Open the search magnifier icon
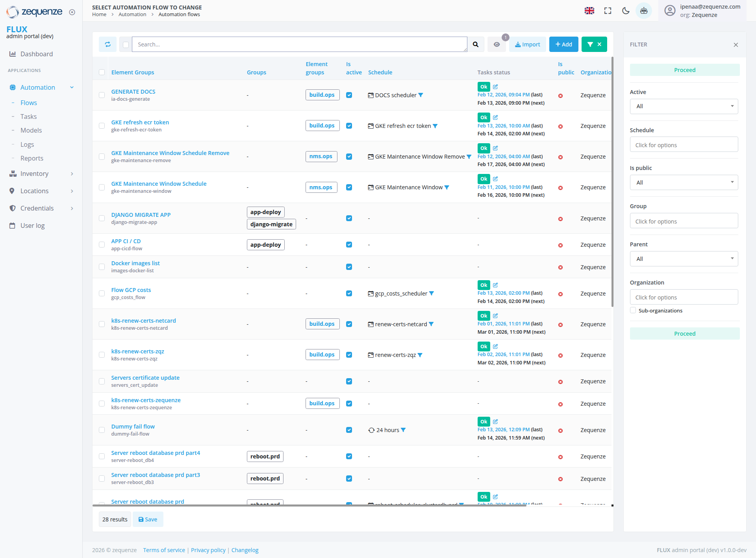756x558 pixels. (475, 44)
